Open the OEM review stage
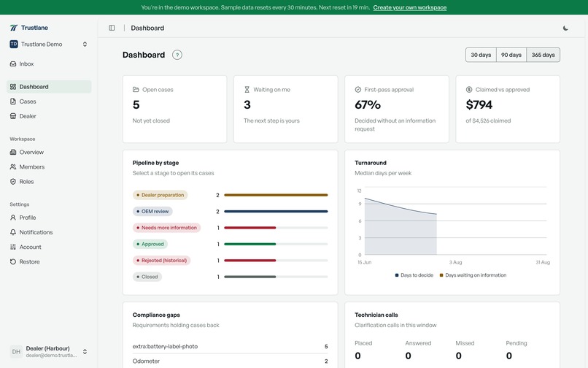The width and height of the screenshot is (588, 368). coord(152,212)
